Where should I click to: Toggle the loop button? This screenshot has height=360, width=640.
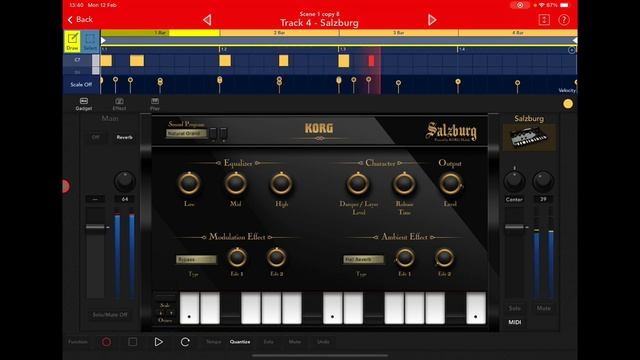[x=185, y=342]
